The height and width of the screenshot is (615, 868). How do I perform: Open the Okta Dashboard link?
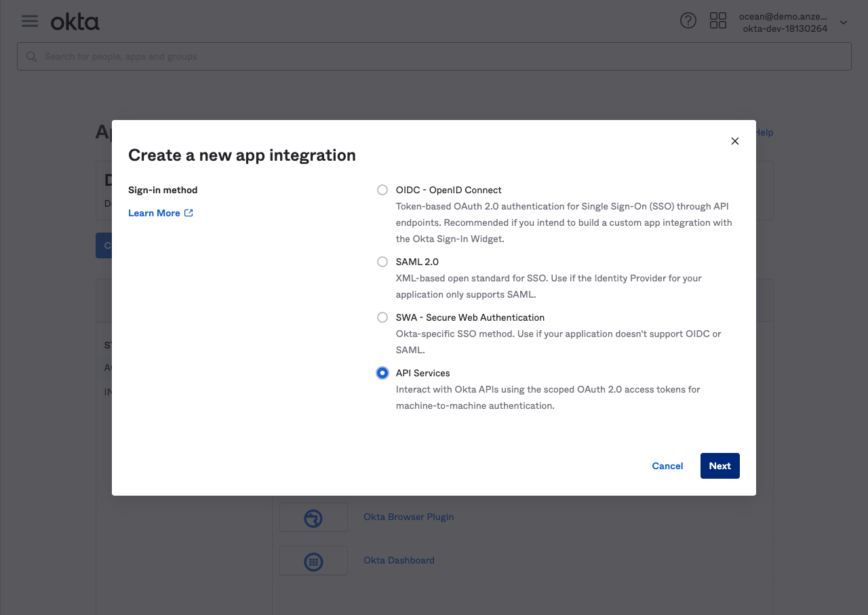399,560
